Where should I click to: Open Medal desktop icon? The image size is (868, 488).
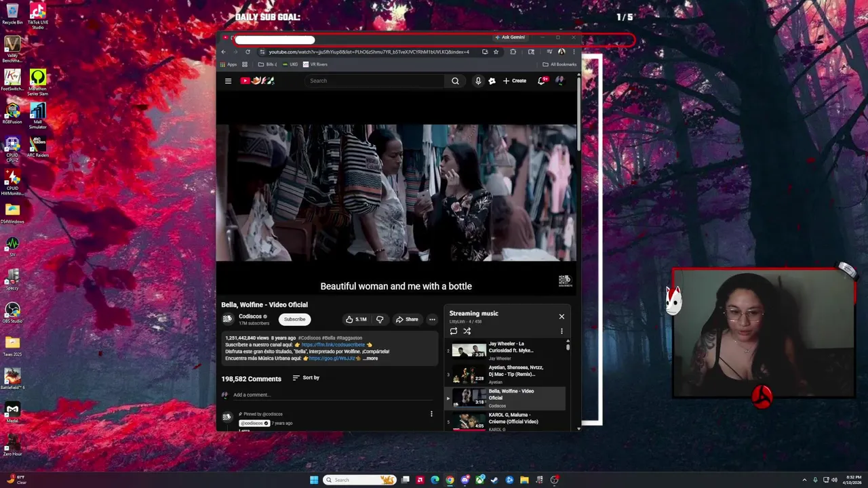pyautogui.click(x=12, y=412)
